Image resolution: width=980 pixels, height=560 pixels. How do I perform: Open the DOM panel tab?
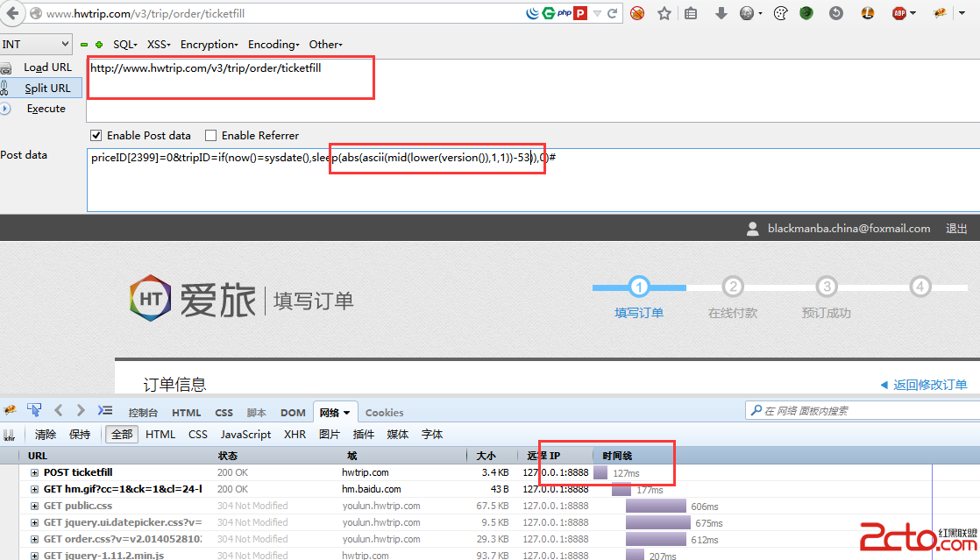293,412
